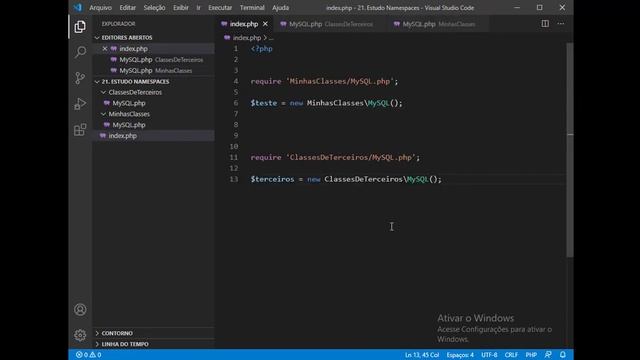Viewport: 640px width, 360px height.
Task: Open the Exibir menu
Action: (x=181, y=8)
